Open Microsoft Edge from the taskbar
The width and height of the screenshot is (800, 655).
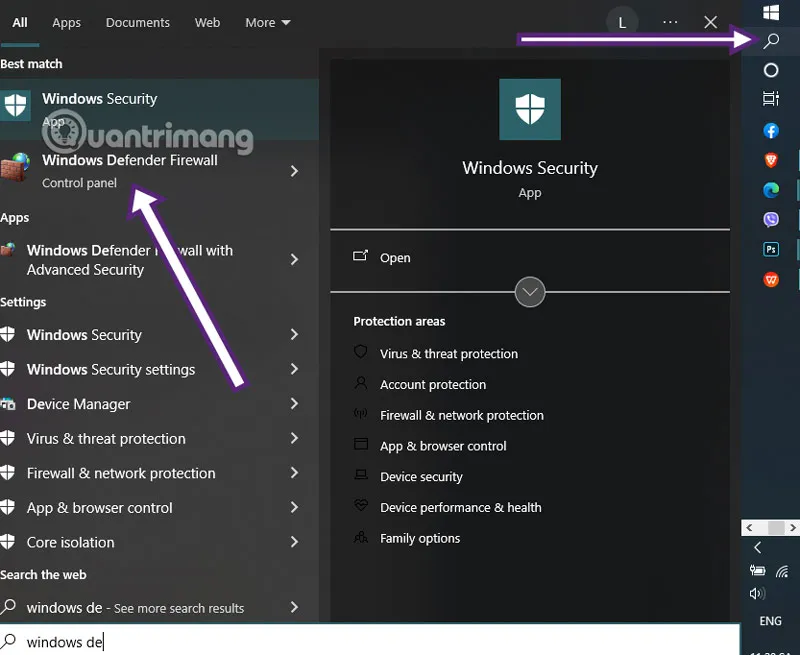[770, 190]
